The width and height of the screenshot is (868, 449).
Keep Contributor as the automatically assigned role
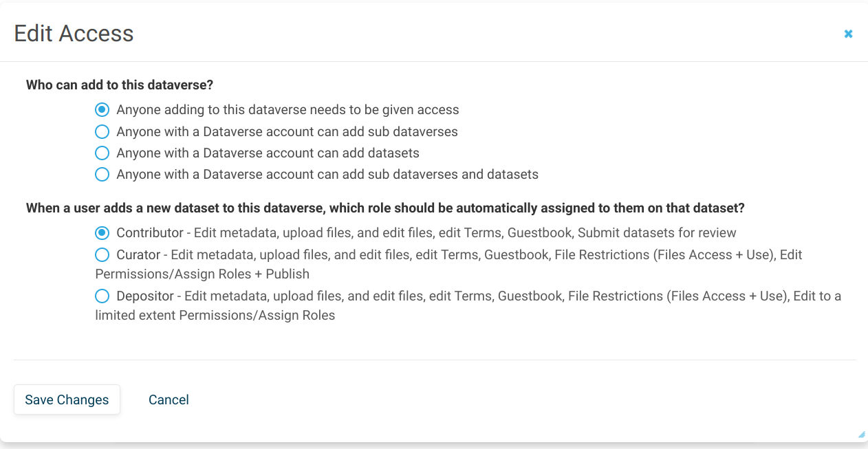pyautogui.click(x=102, y=232)
